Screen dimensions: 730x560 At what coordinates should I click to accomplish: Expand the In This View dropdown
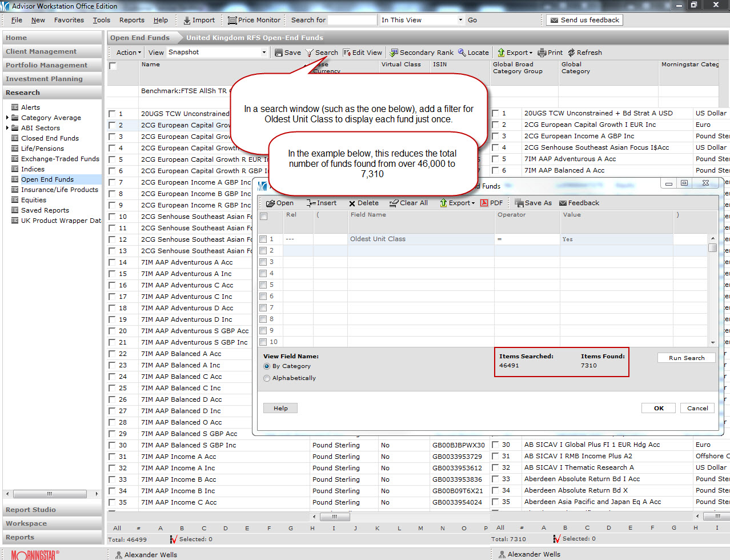point(460,20)
